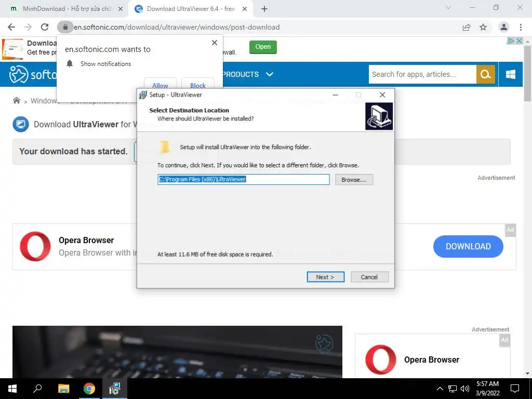The height and width of the screenshot is (399, 532).
Task: Go back with the browser back arrow
Action: tap(11, 27)
